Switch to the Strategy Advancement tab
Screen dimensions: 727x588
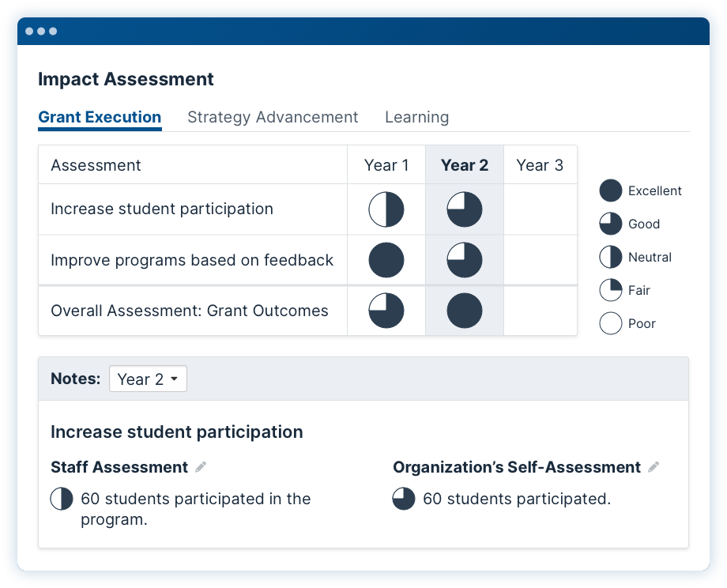(x=273, y=117)
